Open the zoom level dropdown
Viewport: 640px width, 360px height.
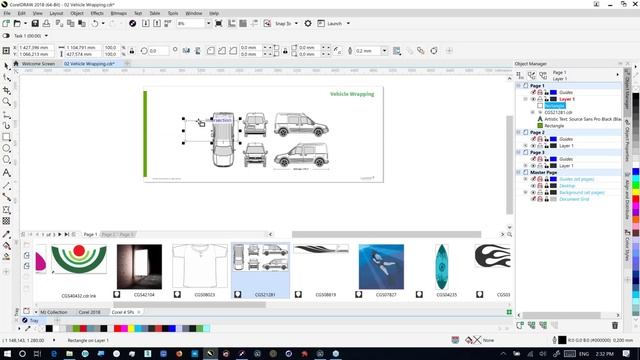(209, 24)
